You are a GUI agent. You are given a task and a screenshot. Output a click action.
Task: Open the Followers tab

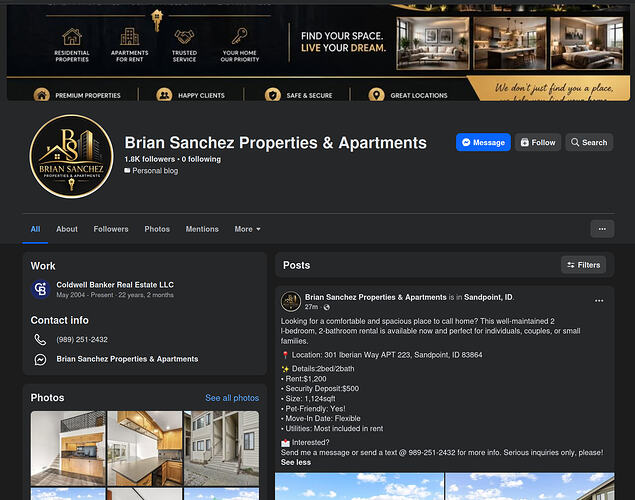[x=111, y=229]
